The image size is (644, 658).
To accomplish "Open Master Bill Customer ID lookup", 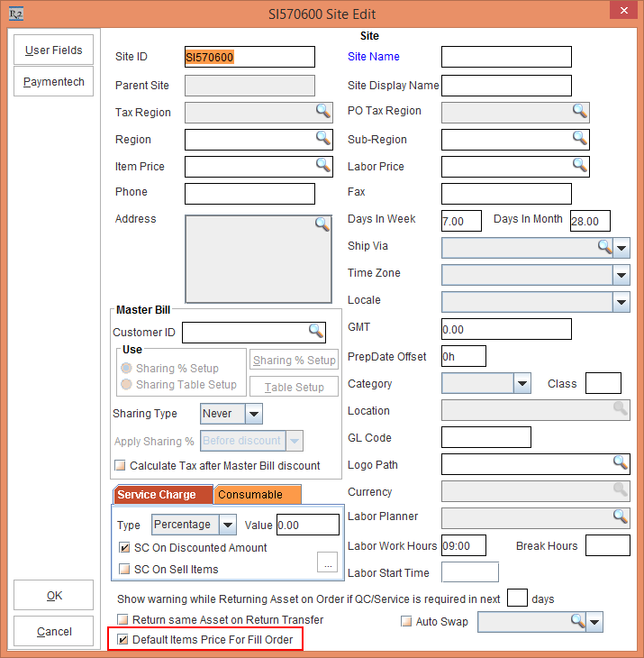I will [316, 331].
